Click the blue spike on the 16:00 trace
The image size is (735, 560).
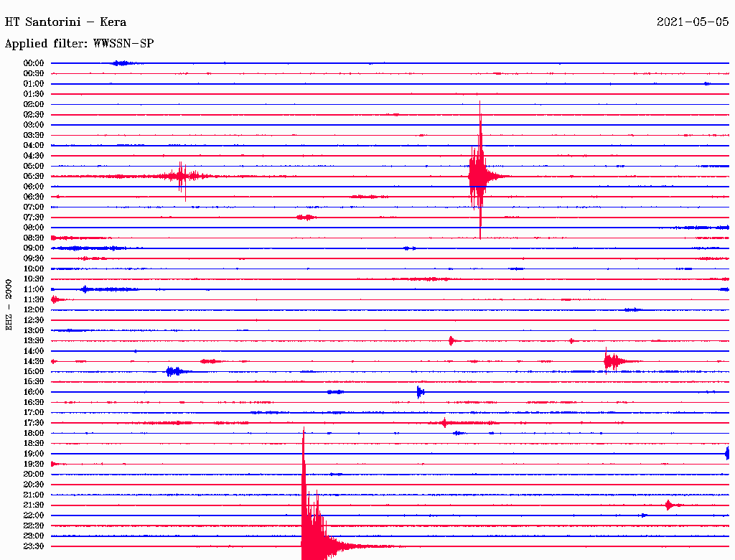tap(420, 392)
